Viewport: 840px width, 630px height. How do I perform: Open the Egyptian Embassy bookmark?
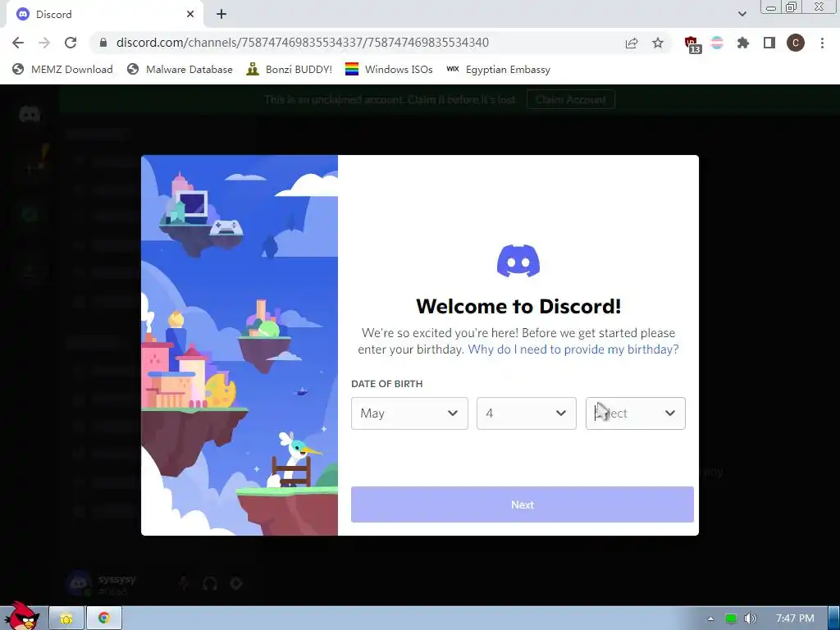coord(498,69)
